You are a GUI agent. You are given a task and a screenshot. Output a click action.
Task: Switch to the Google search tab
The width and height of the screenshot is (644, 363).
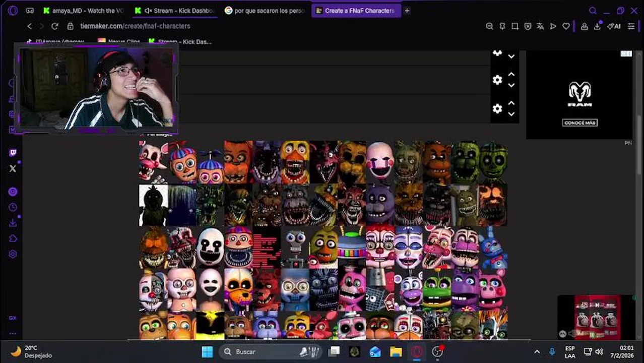pos(265,11)
